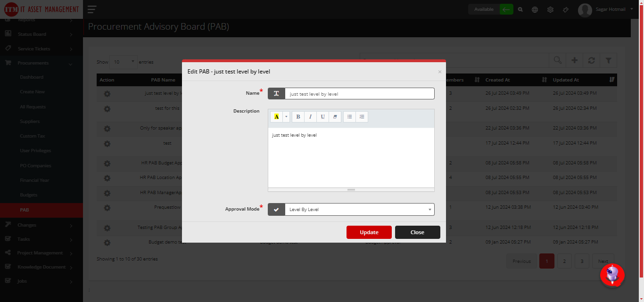This screenshot has width=644, height=302.
Task: Open the highlight color dropdown arrow
Action: pos(286,116)
